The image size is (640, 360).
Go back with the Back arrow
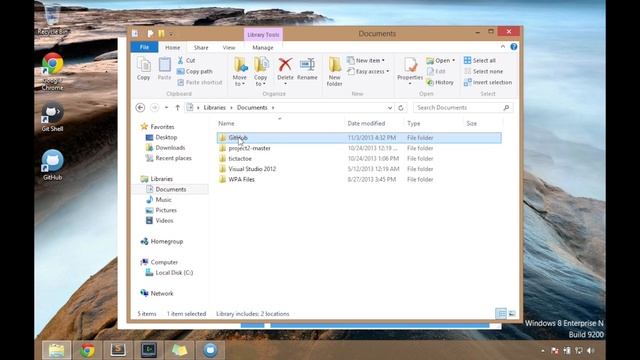(x=140, y=107)
